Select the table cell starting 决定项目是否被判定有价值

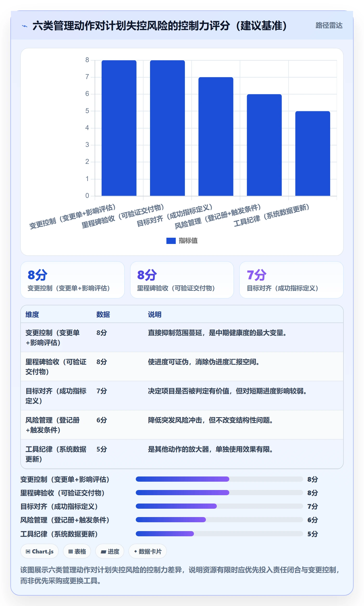[227, 391]
